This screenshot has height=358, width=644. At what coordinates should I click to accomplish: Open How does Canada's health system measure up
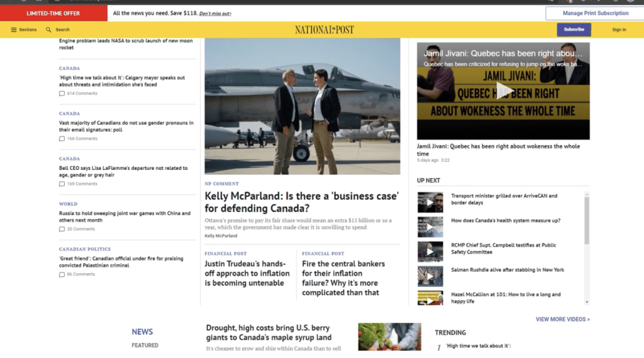(x=506, y=221)
